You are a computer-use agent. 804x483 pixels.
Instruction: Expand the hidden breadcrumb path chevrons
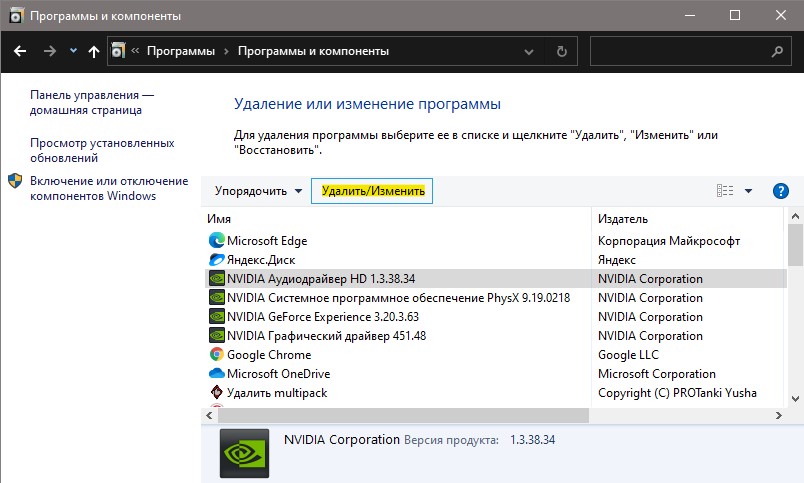tap(135, 51)
